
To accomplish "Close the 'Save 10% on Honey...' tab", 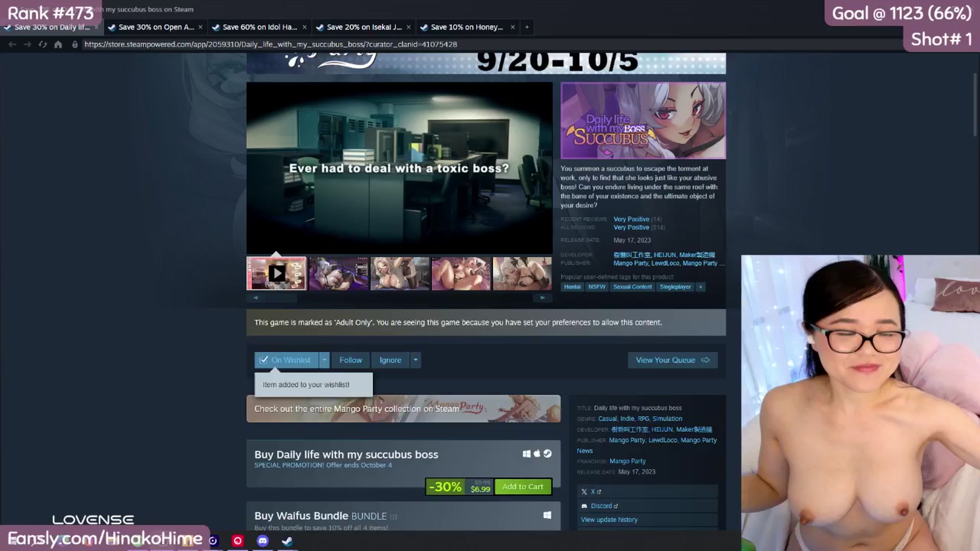I will click(512, 27).
